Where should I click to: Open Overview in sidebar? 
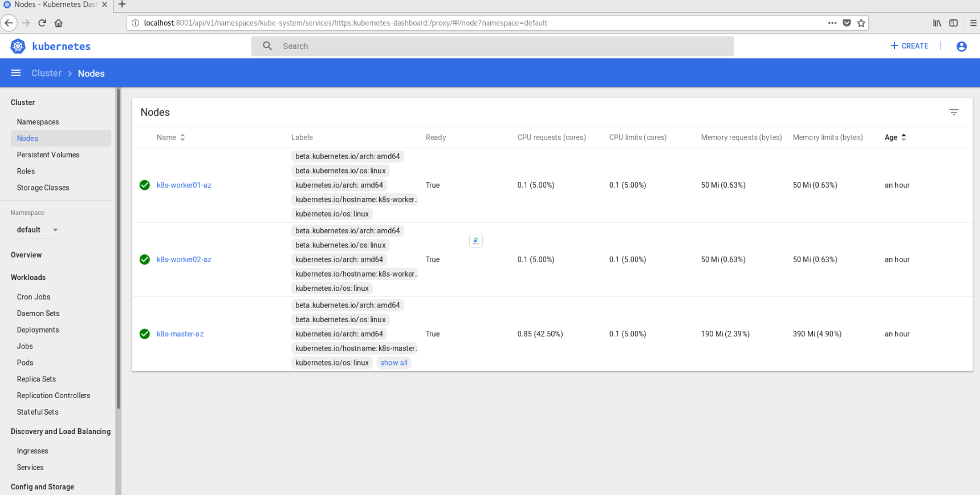[x=26, y=255]
